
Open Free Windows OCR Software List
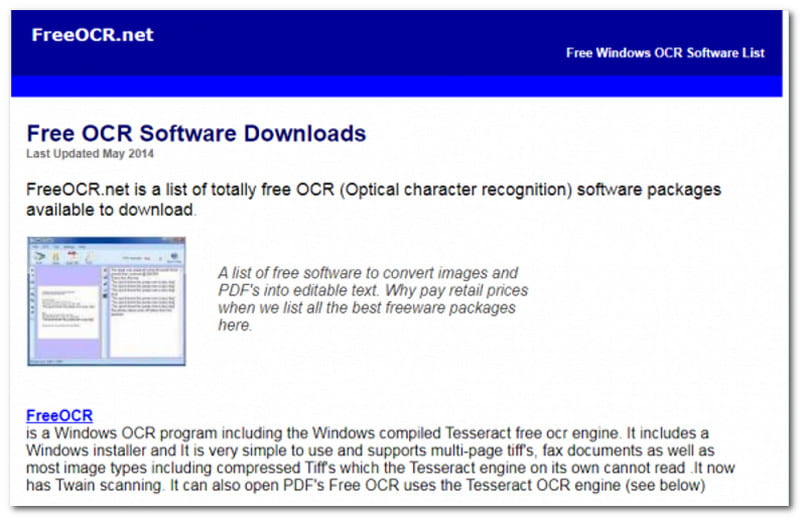click(x=665, y=53)
